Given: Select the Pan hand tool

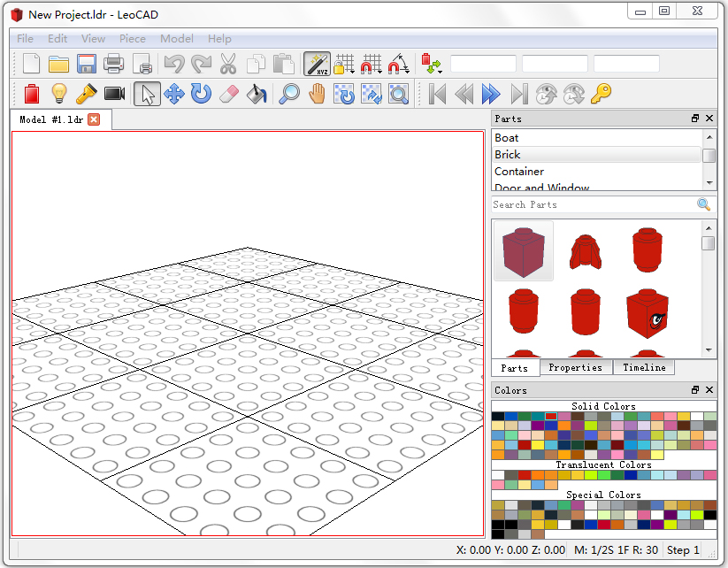Looking at the screenshot, I should (317, 94).
